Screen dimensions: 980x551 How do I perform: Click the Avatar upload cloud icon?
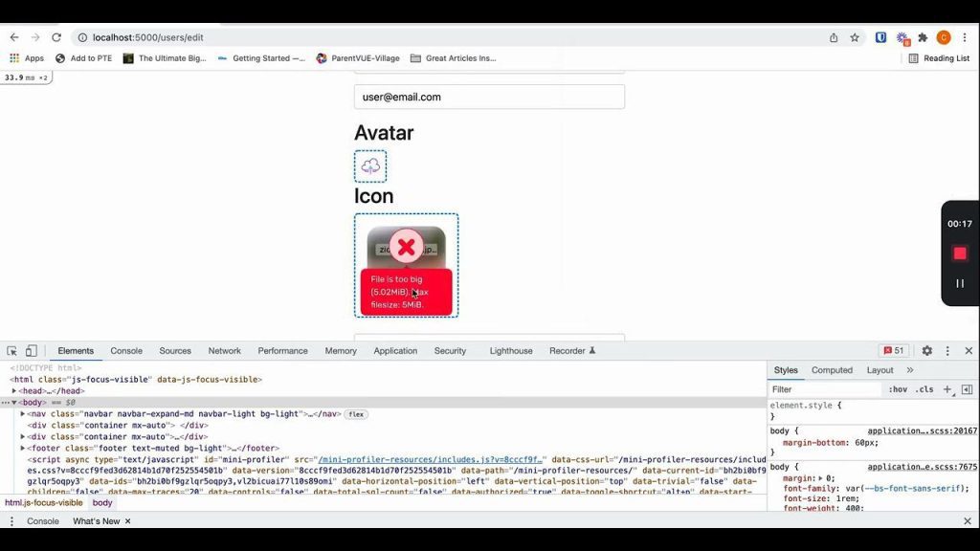click(370, 166)
